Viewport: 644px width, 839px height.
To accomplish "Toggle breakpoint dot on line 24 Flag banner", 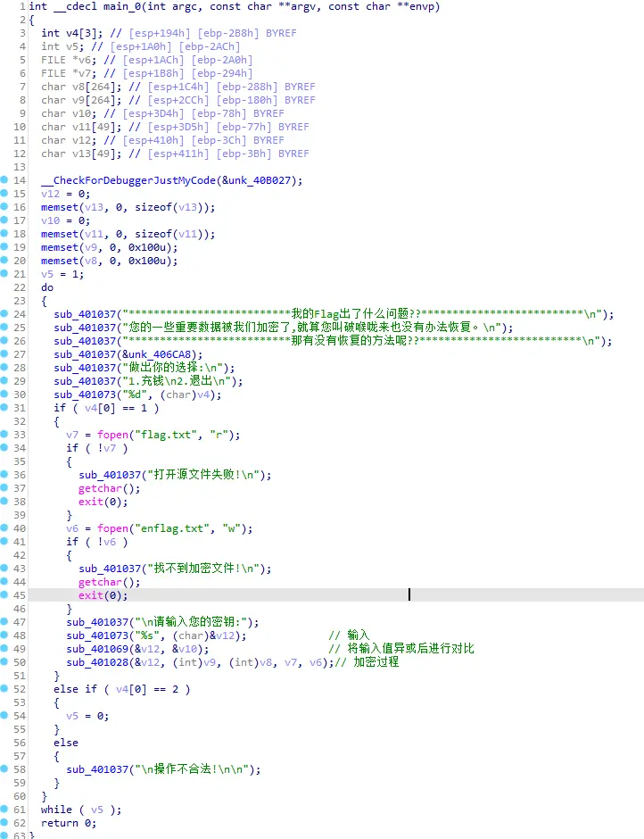I will click(4, 313).
